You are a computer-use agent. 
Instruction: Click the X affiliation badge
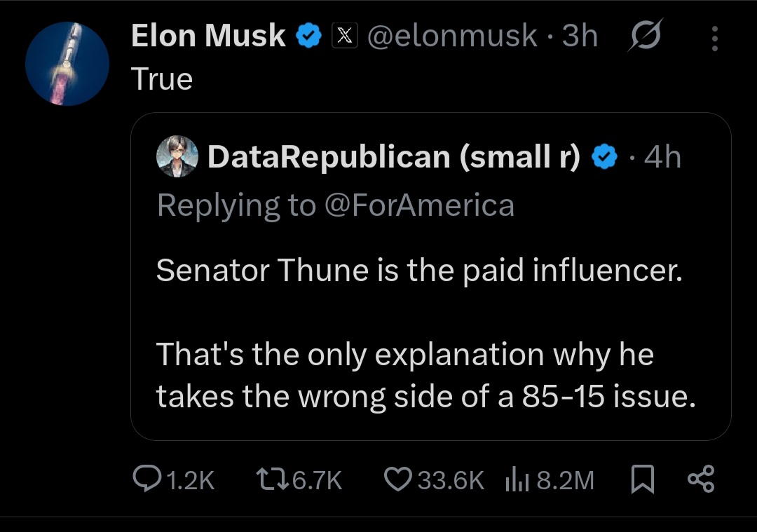click(344, 36)
